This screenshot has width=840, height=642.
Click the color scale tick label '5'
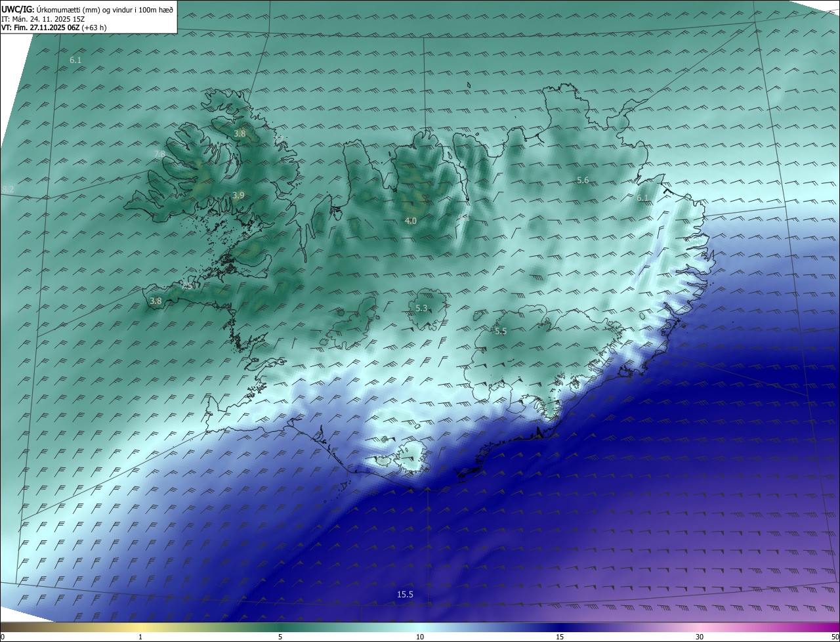click(x=280, y=637)
